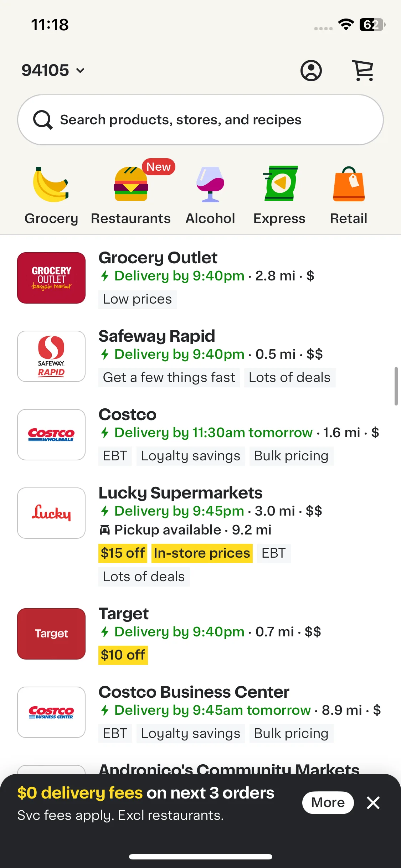Dismiss the $0 delivery fees banner
The width and height of the screenshot is (401, 868).
tap(373, 803)
